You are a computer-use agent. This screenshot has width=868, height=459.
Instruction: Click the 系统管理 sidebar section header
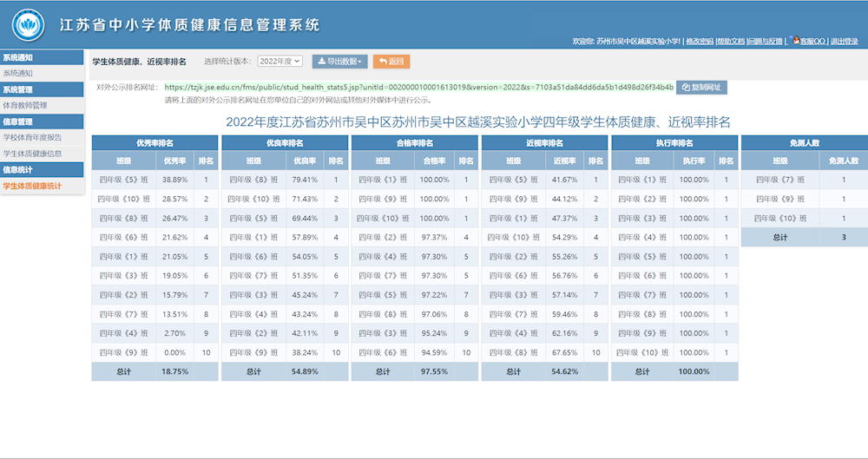(x=42, y=89)
